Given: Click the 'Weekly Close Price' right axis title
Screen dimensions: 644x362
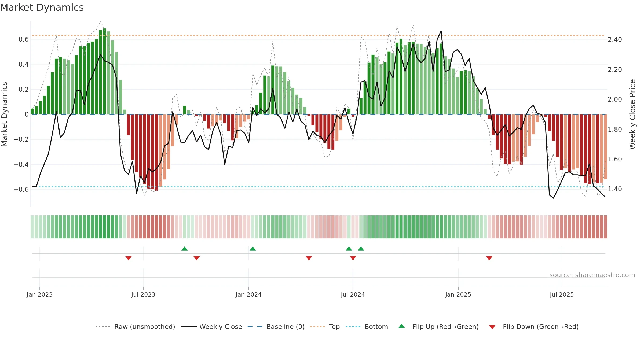Looking at the screenshot, I should 633,114.
